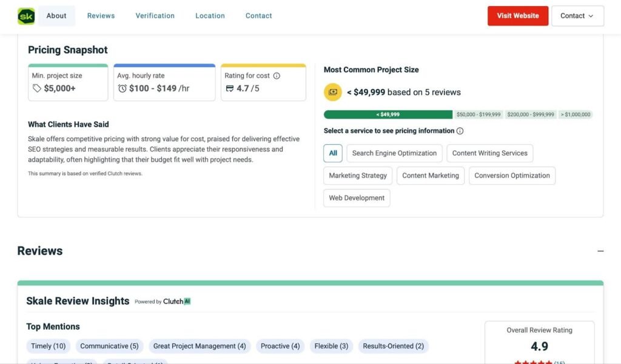Image resolution: width=621 pixels, height=364 pixels.
Task: Click the Flexible (3) mention tag
Action: 332,346
